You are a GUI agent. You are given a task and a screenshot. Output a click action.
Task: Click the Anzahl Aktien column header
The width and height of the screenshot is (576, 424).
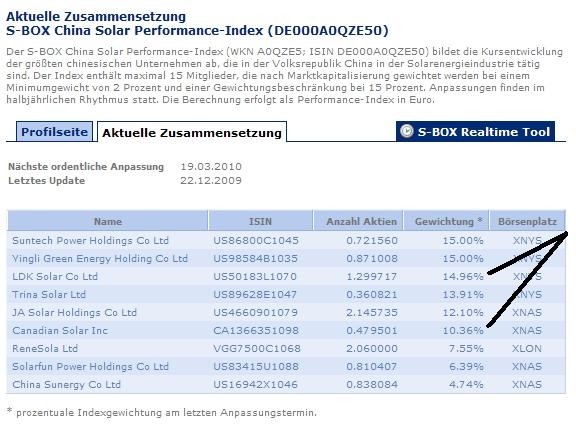tap(361, 222)
